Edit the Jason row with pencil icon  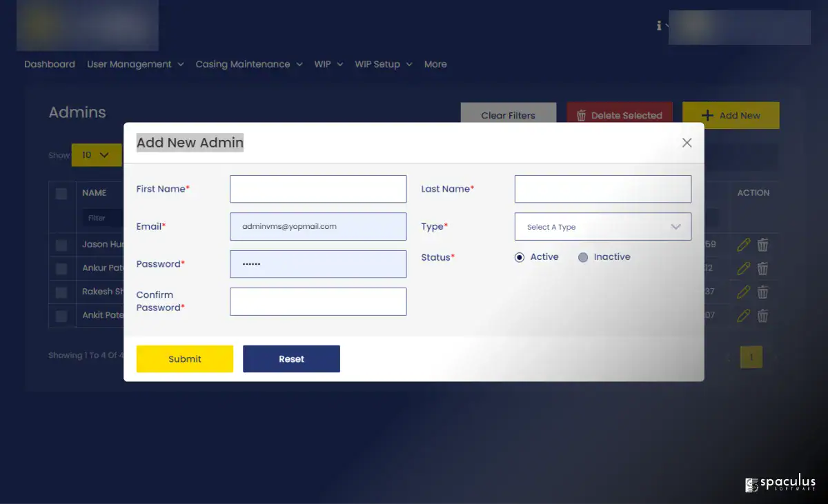(x=743, y=245)
